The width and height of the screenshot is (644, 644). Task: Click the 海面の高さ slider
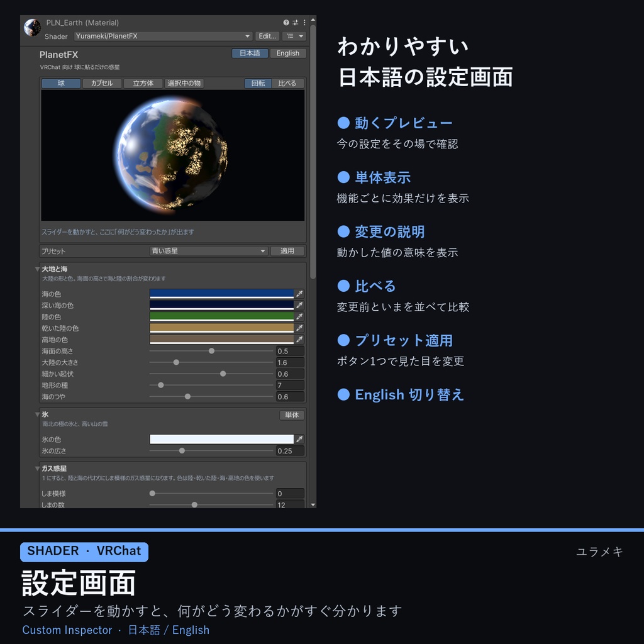(x=211, y=351)
